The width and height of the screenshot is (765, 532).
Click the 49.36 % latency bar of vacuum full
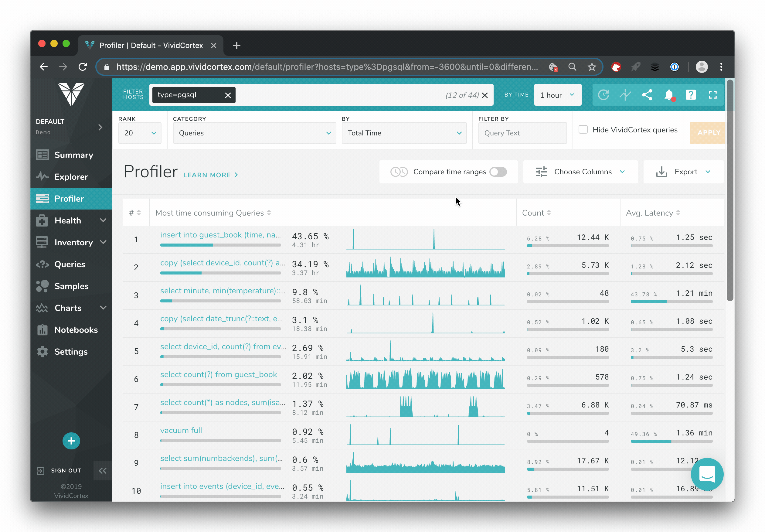[x=671, y=441]
